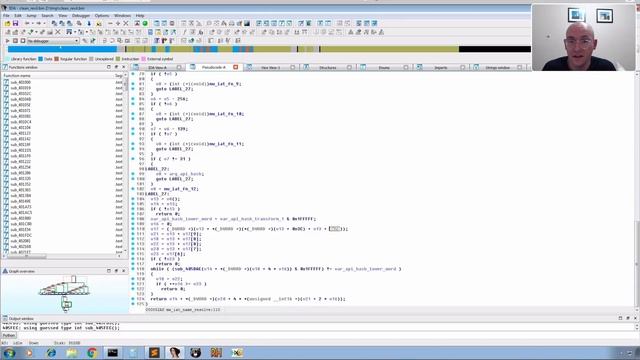This screenshot has width=640, height=360.
Task: Click the black region of navigation band
Action: pos(495,49)
